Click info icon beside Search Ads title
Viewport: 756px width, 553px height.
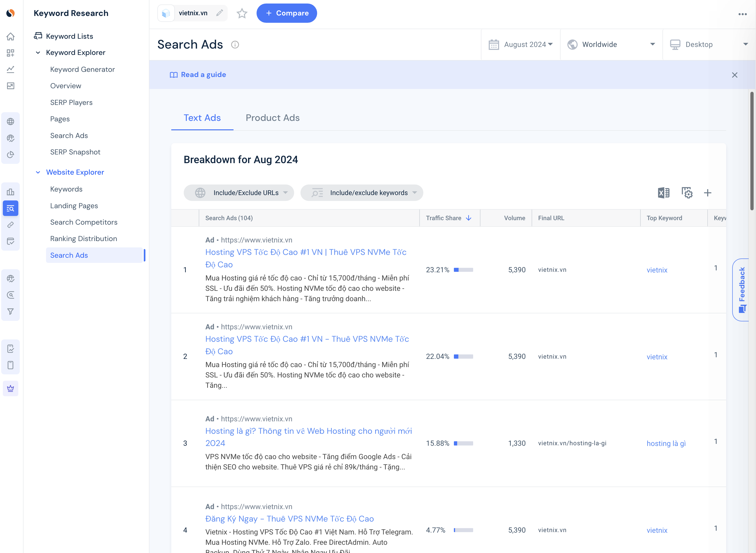(x=235, y=45)
